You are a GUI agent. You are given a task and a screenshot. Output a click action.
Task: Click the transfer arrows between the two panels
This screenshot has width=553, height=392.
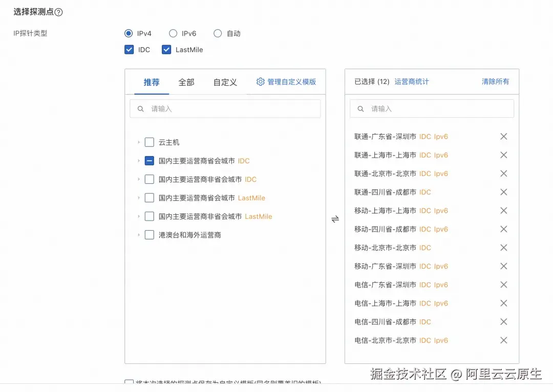coord(335,219)
